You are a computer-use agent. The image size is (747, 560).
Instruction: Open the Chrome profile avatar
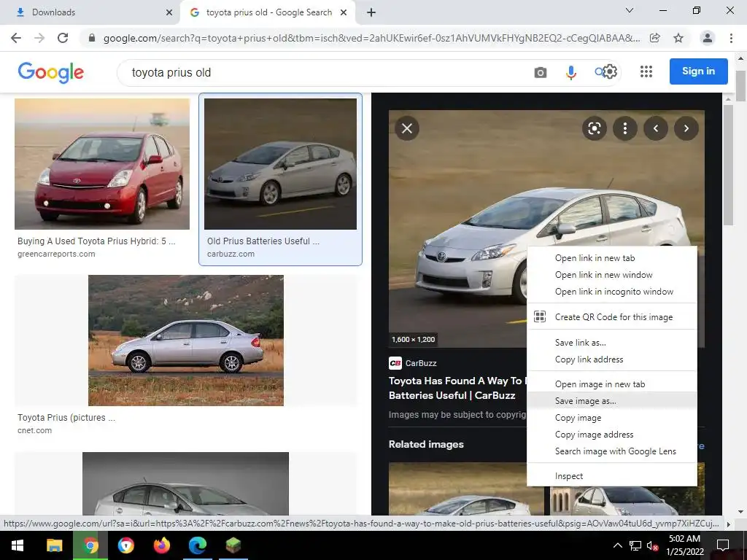pyautogui.click(x=708, y=38)
